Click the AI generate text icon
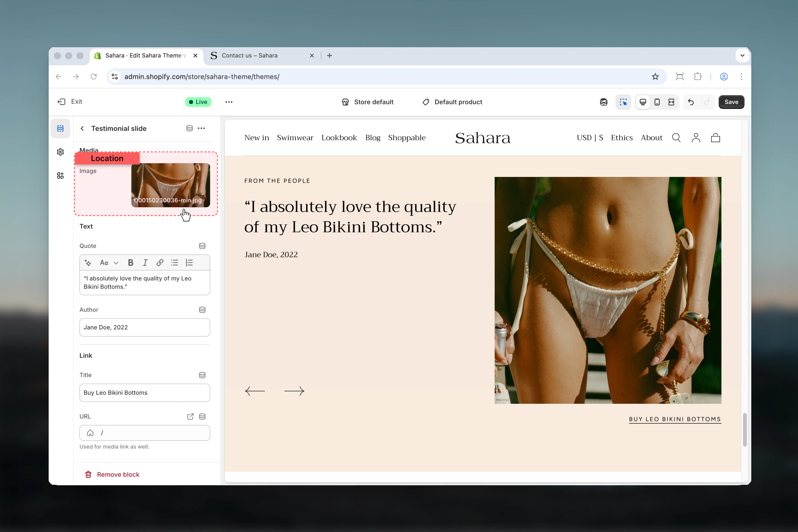Image resolution: width=798 pixels, height=532 pixels. coord(88,263)
